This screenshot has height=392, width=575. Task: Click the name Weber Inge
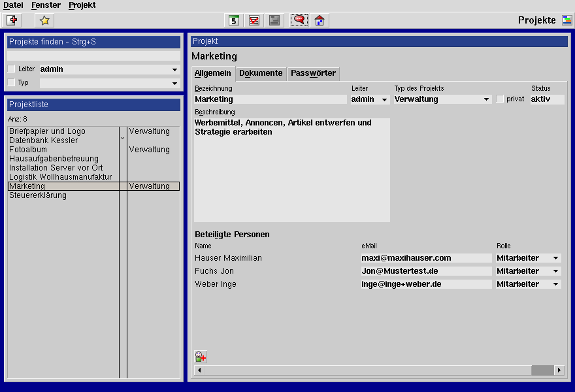click(216, 284)
